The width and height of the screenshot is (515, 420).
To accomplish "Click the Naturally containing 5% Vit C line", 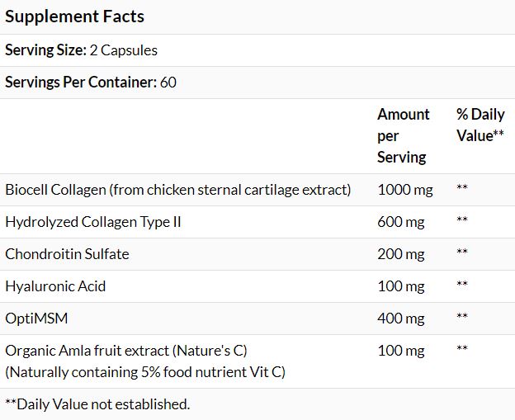I will click(x=145, y=372).
